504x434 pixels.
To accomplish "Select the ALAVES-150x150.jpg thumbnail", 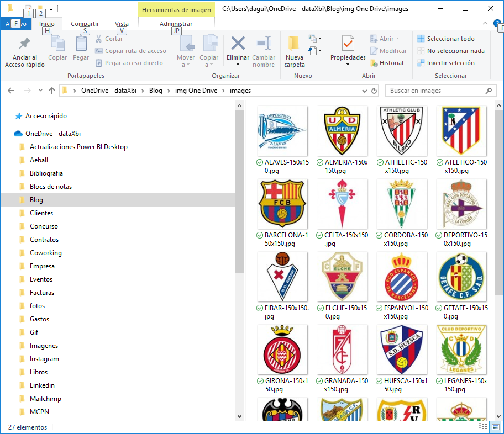I will point(282,131).
